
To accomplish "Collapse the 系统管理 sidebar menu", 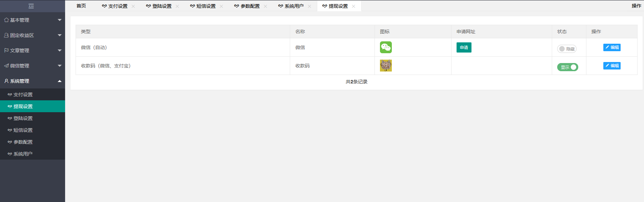I will tap(33, 81).
